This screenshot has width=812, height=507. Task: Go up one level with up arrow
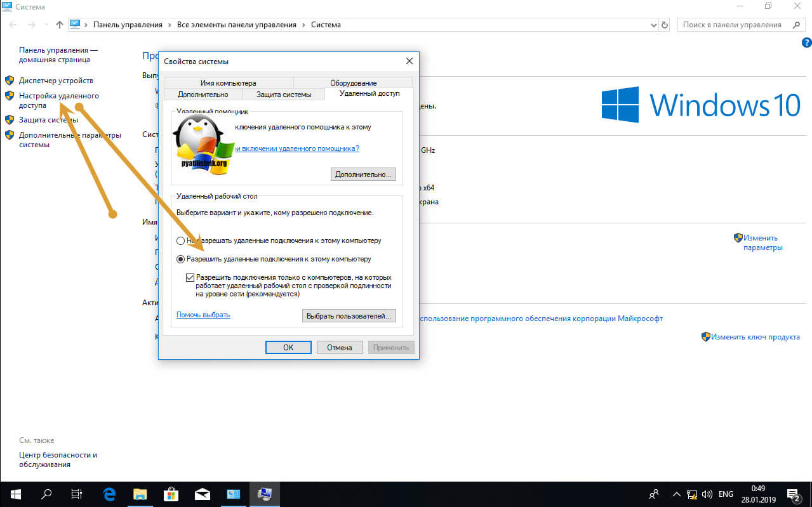60,25
